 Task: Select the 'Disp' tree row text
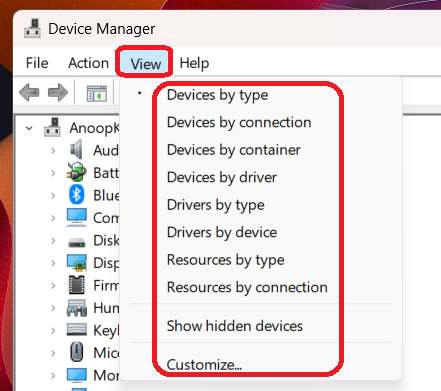[106, 263]
